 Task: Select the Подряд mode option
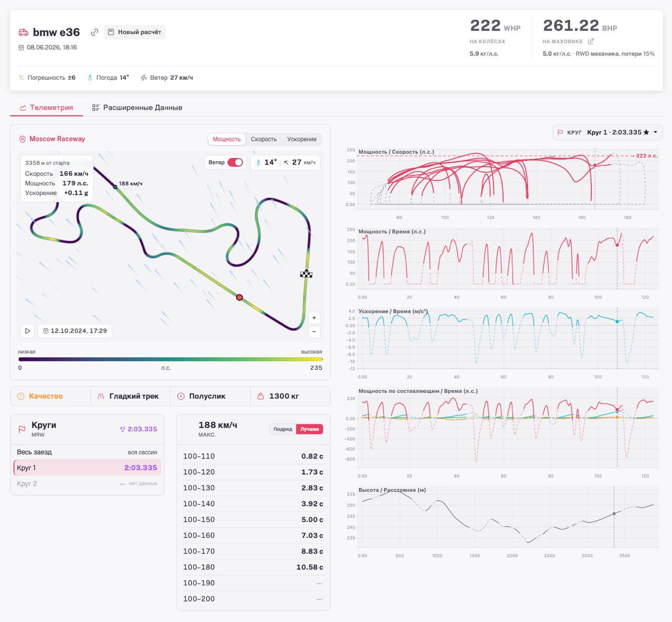[x=282, y=429]
